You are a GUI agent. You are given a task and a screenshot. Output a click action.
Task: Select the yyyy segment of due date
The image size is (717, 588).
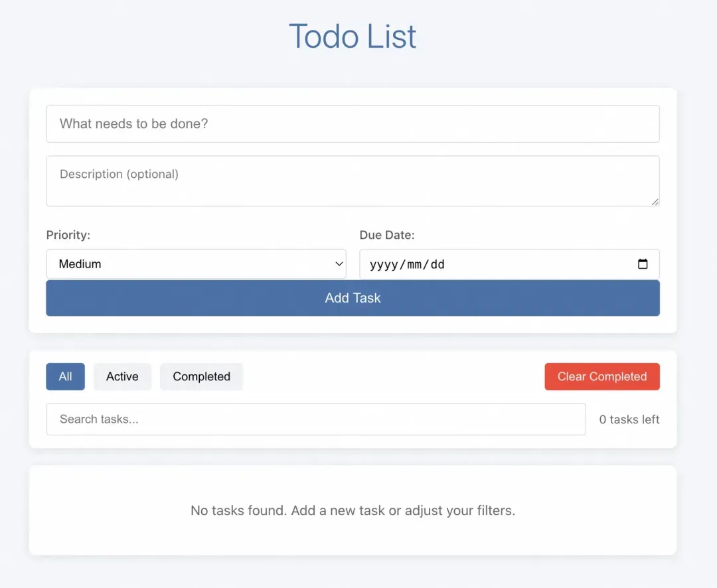pos(382,264)
